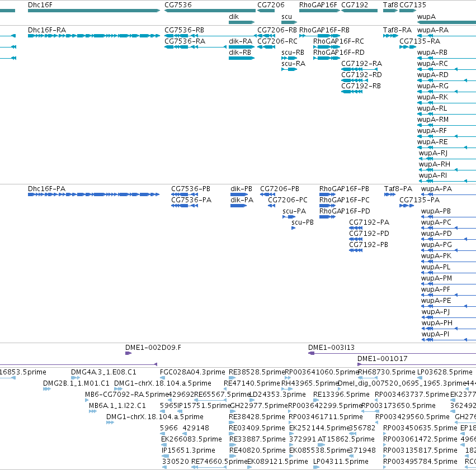
Task: Click transcript CG7206-RB
Action: tap(266, 36)
